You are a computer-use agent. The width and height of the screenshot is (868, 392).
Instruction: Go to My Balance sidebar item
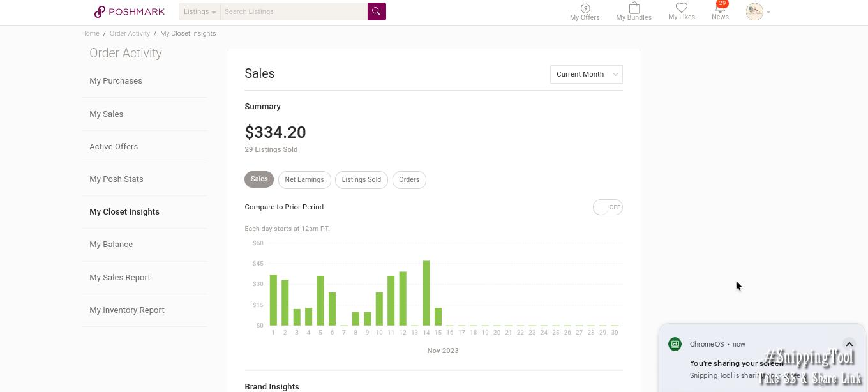point(111,245)
